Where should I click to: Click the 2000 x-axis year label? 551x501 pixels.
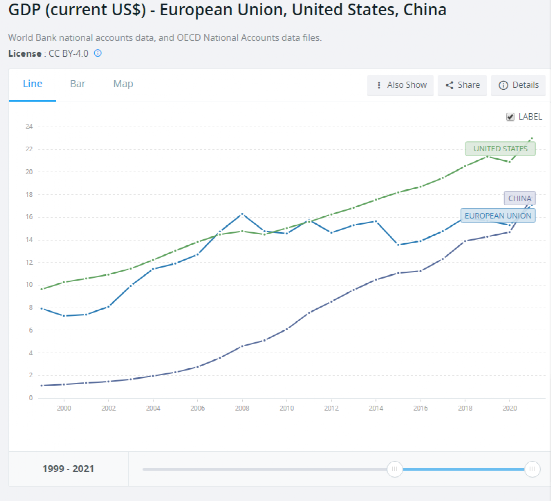coord(64,408)
